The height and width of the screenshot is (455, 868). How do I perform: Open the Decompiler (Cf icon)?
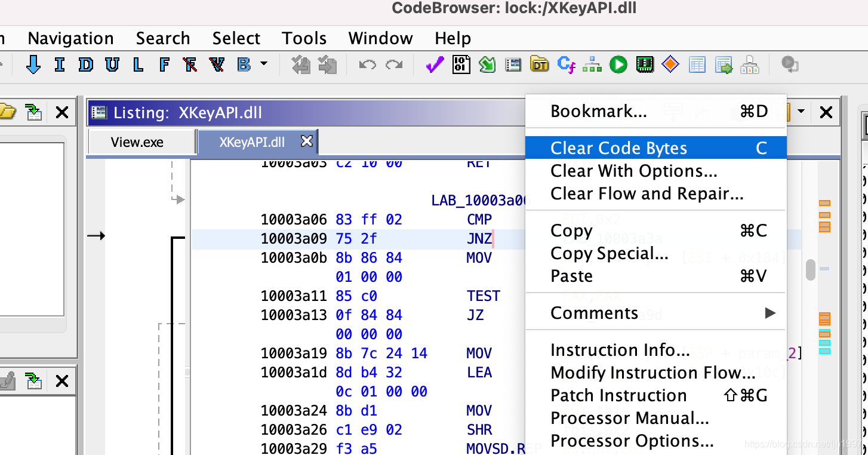566,64
